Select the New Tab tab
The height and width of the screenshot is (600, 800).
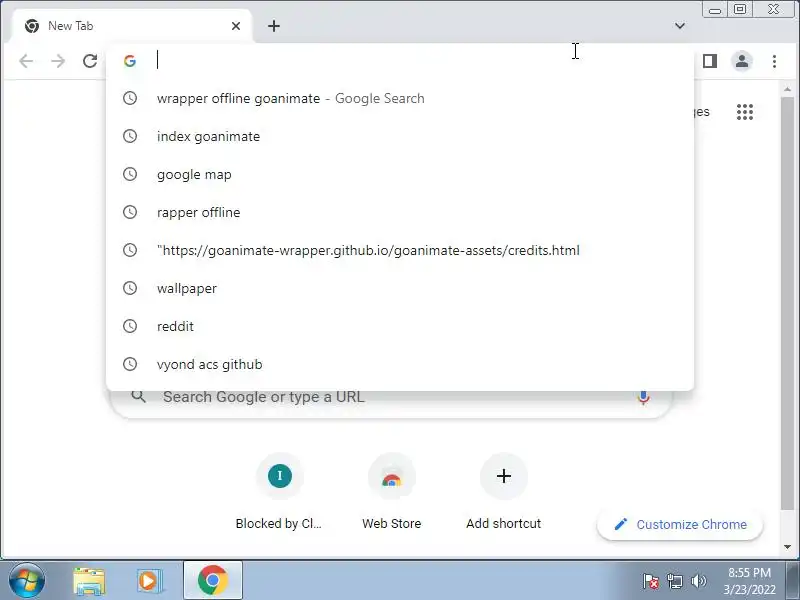131,26
